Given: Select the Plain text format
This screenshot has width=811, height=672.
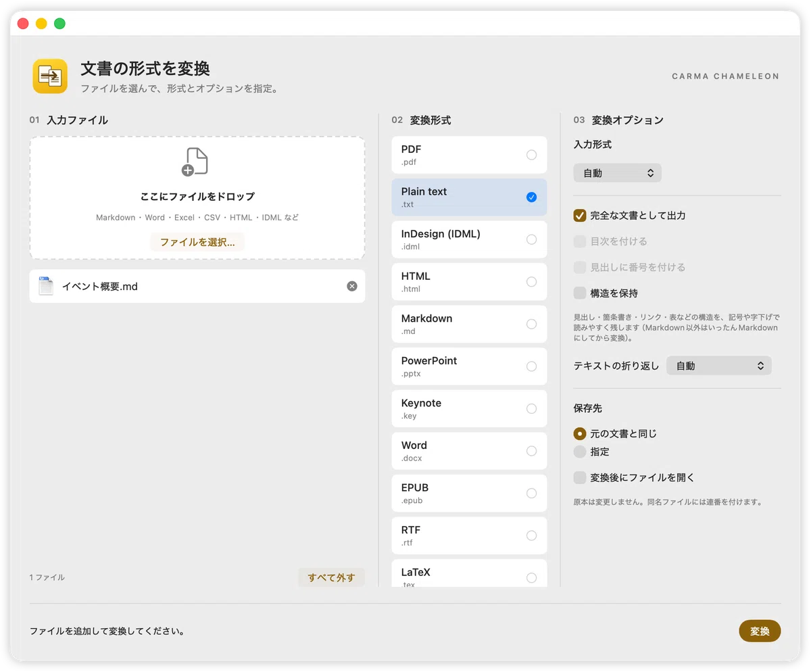Looking at the screenshot, I should tap(469, 197).
